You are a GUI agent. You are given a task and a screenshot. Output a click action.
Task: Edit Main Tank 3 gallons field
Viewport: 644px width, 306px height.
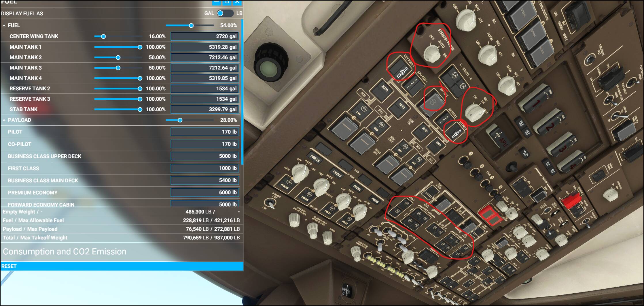[205, 68]
